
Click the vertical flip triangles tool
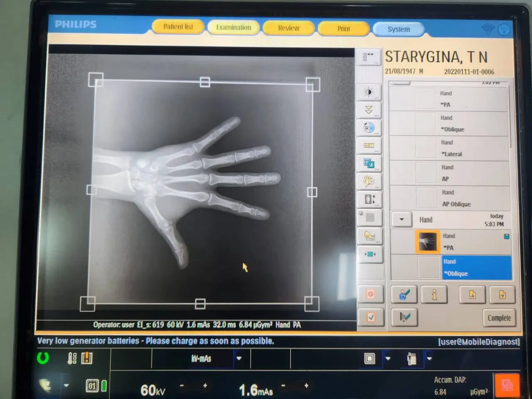[x=369, y=110]
